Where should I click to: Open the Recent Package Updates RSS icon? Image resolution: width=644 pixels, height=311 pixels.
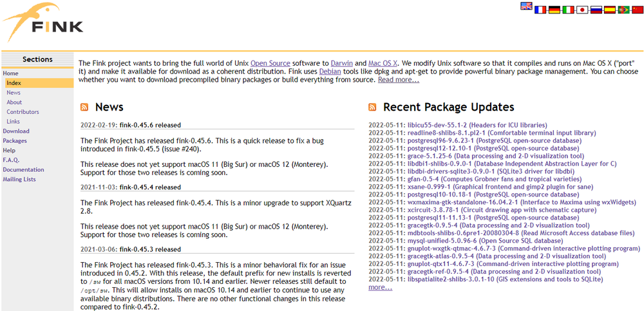[372, 108]
